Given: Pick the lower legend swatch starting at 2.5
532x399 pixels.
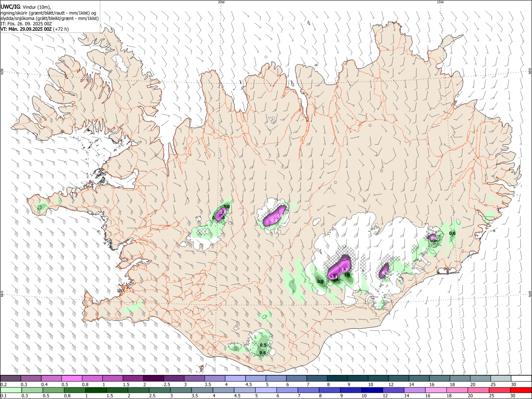Looking at the screenshot, I should (x=160, y=390).
